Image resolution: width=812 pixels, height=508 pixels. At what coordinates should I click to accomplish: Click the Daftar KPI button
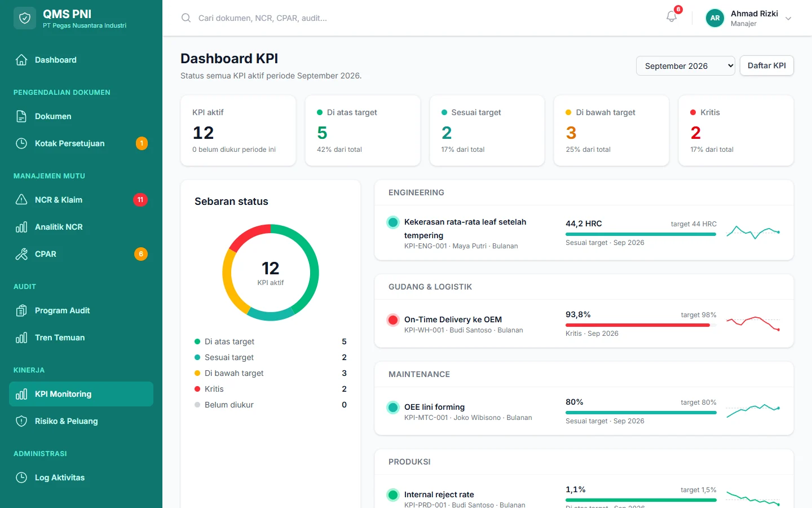[766, 65]
